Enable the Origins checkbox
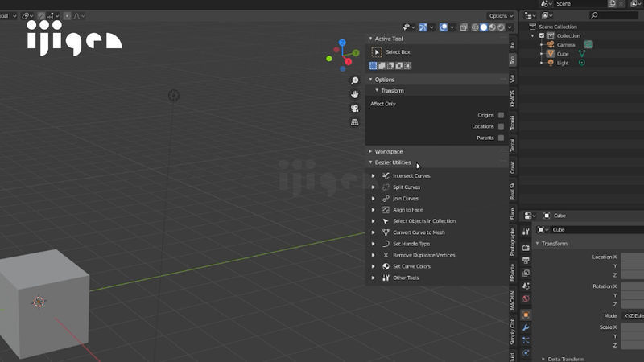 coord(501,115)
